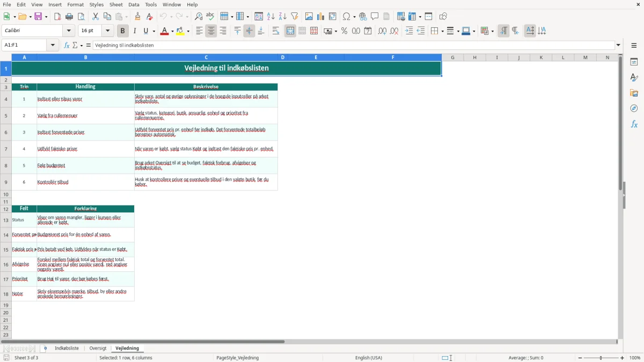Insert an image
This screenshot has height=362, width=644.
coord(309,17)
